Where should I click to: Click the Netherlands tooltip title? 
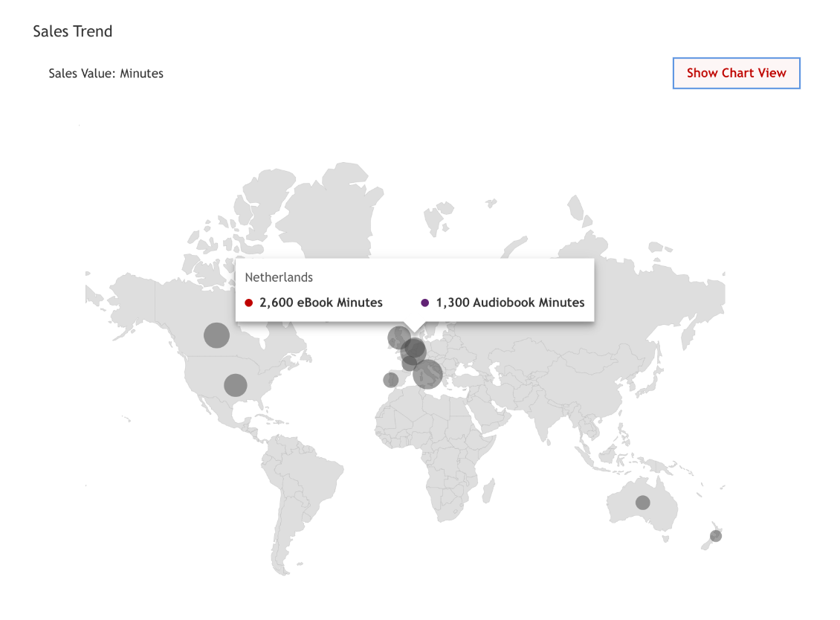(279, 277)
